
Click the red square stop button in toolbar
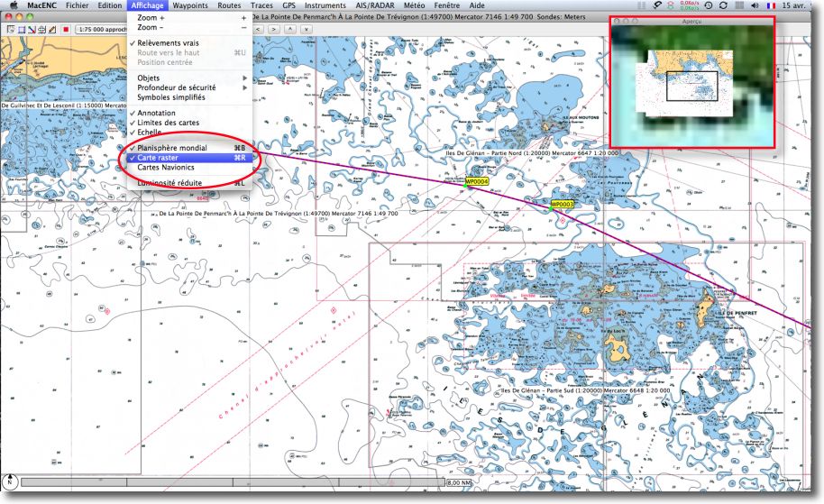pyautogui.click(x=66, y=30)
